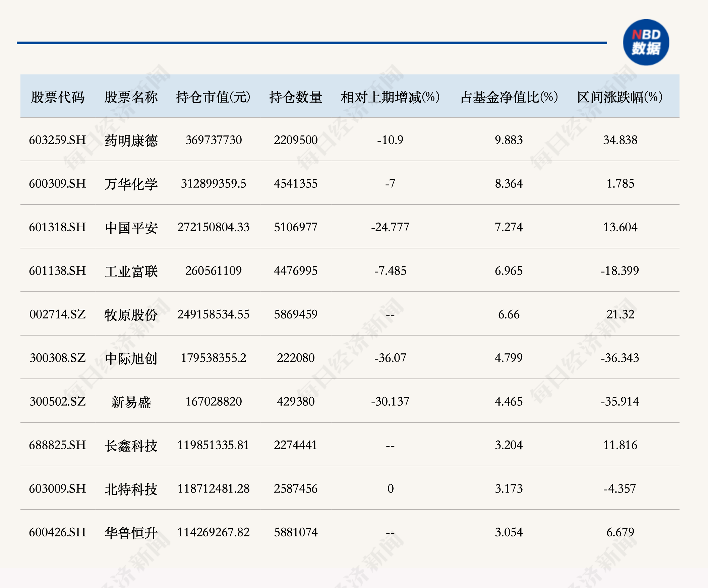Select stock code 300502.SZ
The height and width of the screenshot is (588, 708).
[x=58, y=401]
